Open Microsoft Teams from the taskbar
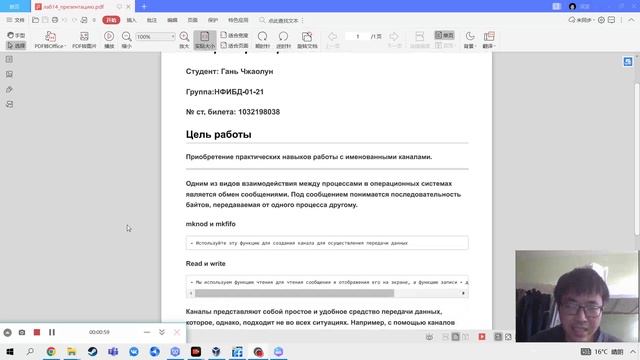The width and height of the screenshot is (640, 360). point(113,351)
